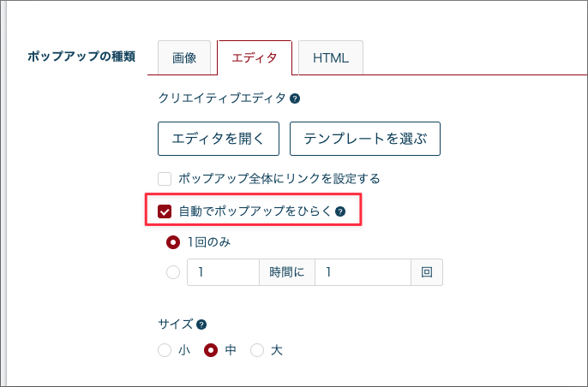Open the HTML tab

click(331, 57)
